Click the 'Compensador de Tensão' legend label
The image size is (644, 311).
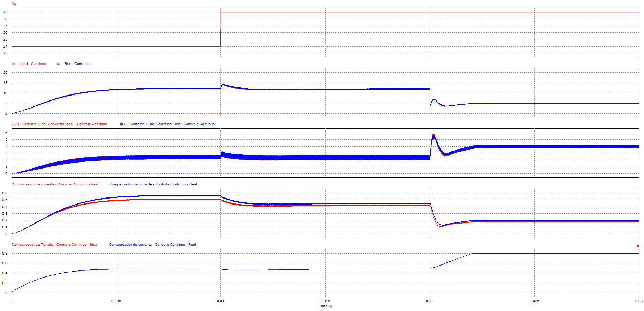point(55,245)
